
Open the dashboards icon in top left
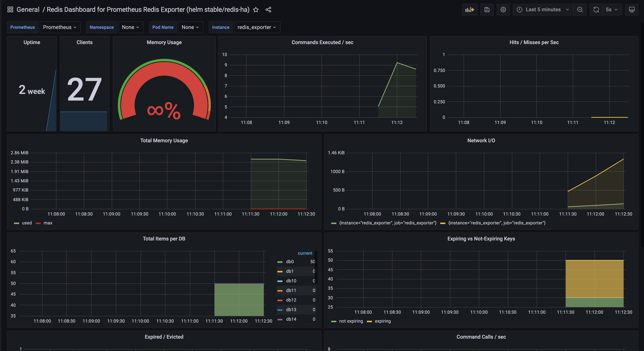(10, 10)
